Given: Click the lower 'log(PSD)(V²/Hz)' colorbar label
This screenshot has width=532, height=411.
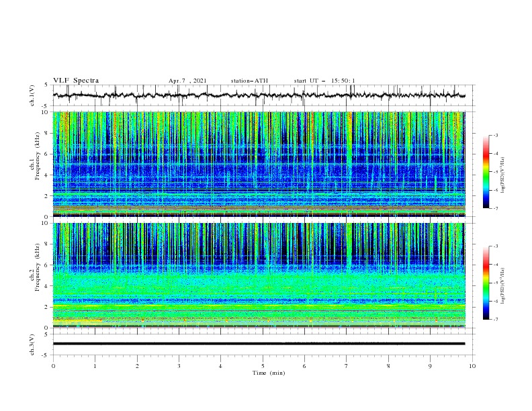Looking at the screenshot, I should tap(502, 286).
